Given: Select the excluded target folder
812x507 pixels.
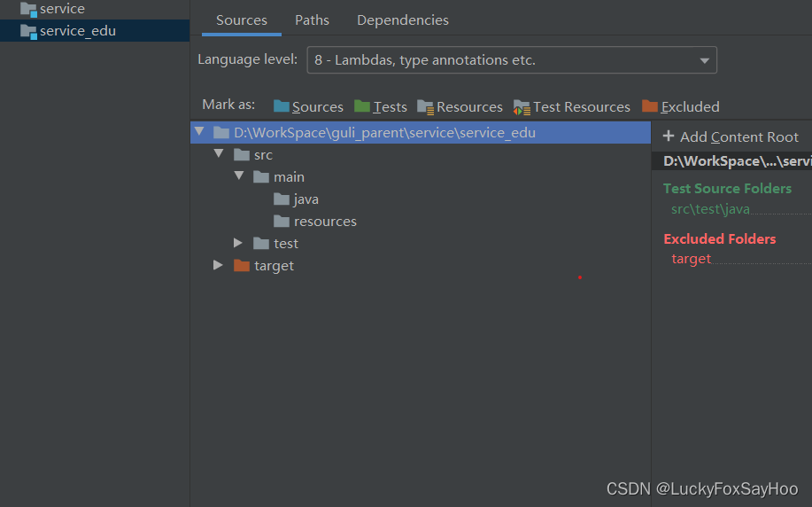Looking at the screenshot, I should [274, 266].
